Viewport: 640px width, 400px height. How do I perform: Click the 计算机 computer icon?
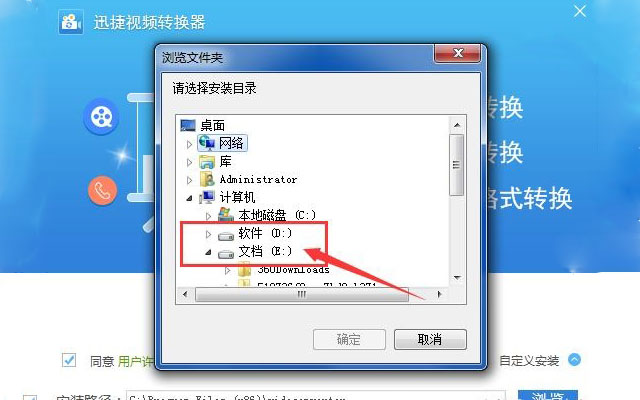click(x=207, y=198)
